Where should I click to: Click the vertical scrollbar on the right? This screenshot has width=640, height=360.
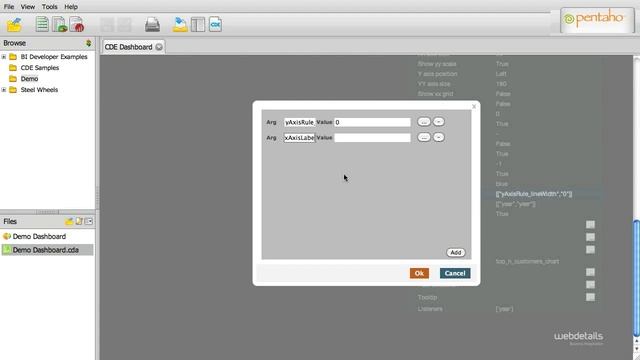[636, 278]
